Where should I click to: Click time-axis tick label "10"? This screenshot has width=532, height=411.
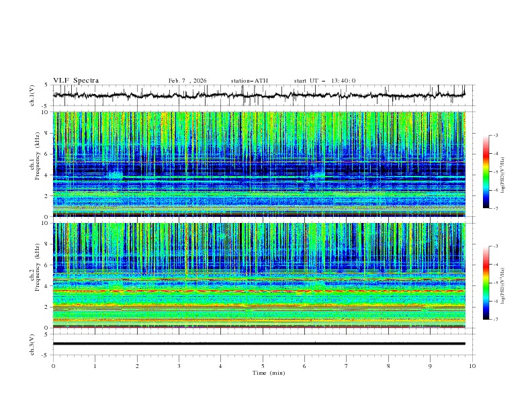tap(472, 366)
